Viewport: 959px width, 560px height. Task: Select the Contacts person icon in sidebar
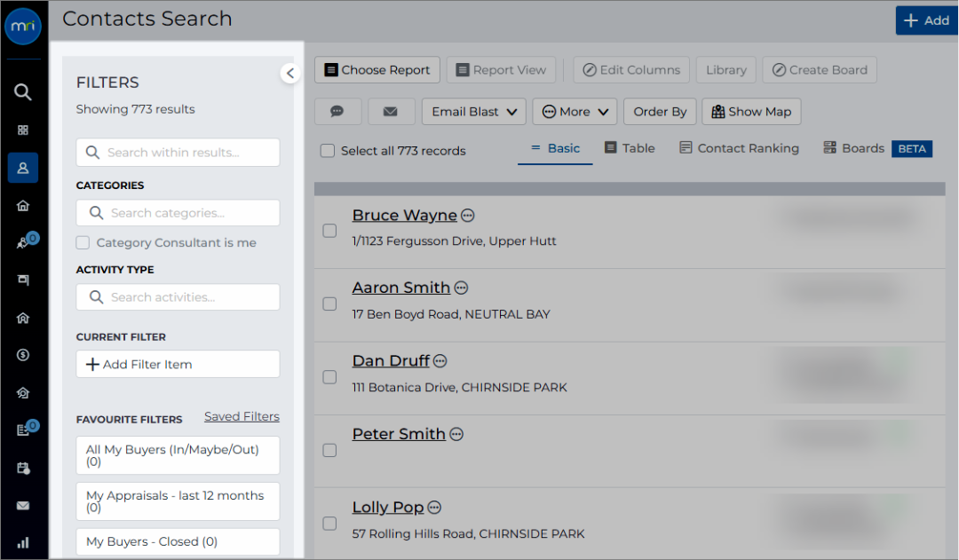click(x=23, y=168)
